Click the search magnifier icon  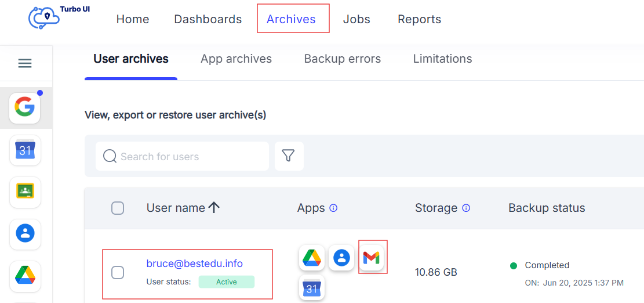pyautogui.click(x=110, y=156)
